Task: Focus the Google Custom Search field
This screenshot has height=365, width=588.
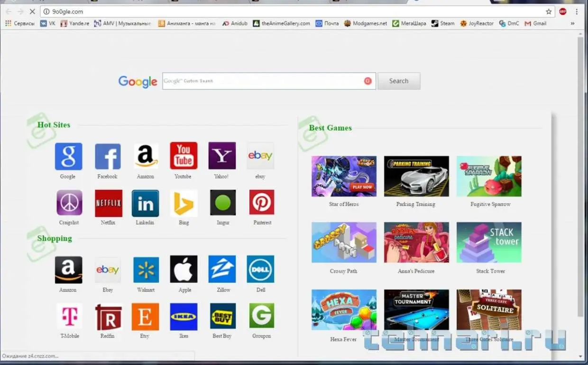Action: coord(269,81)
